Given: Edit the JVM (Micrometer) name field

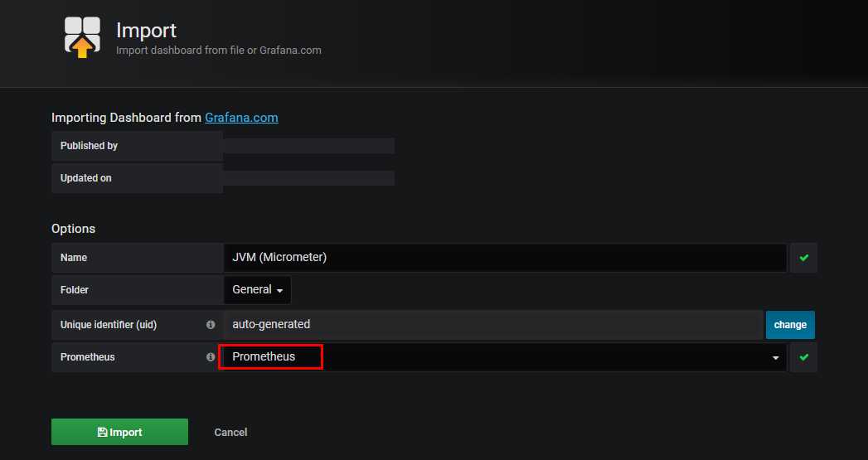Looking at the screenshot, I should (505, 258).
